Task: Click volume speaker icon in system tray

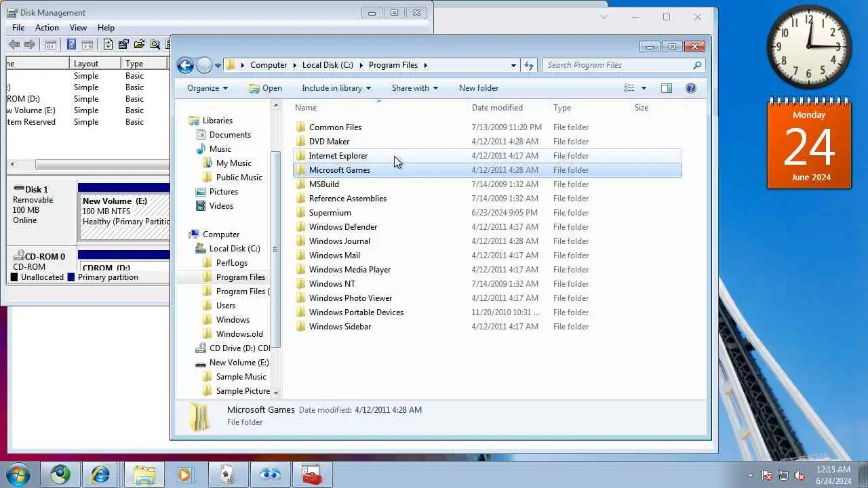Action: pyautogui.click(x=800, y=475)
